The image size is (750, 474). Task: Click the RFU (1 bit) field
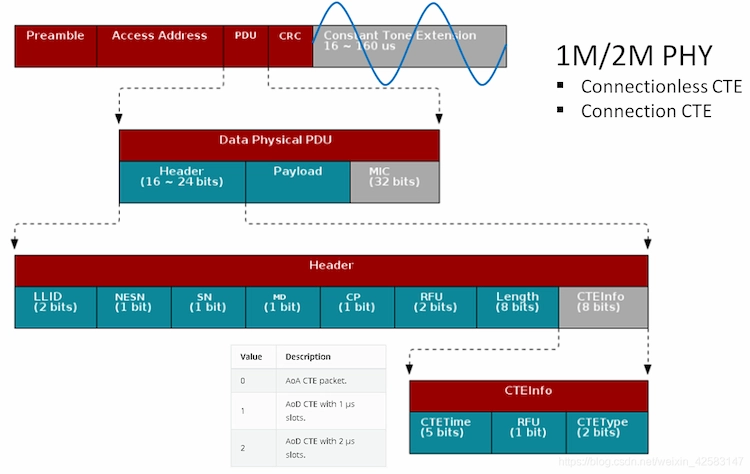click(x=529, y=432)
